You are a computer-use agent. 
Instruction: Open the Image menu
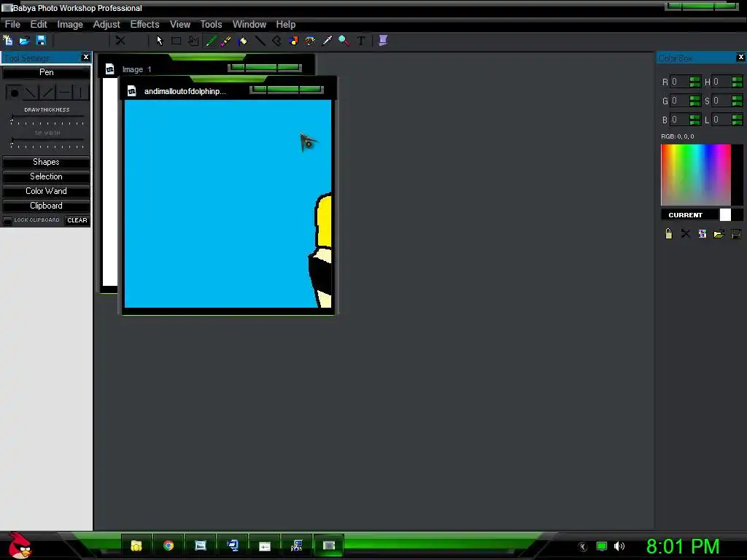[x=70, y=24]
